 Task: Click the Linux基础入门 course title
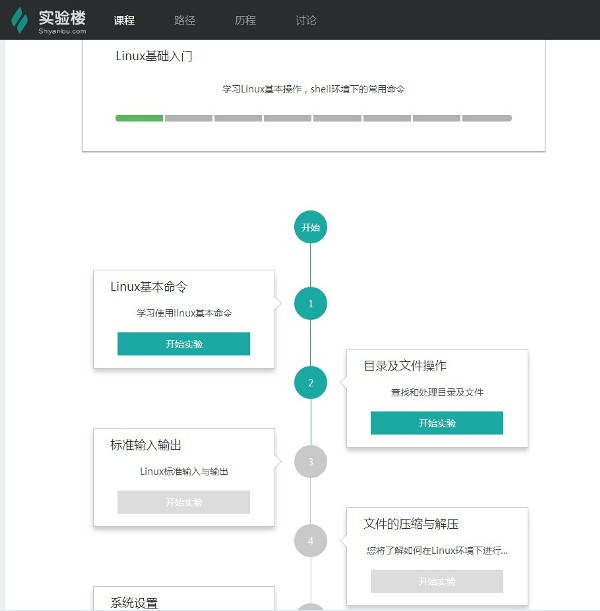[154, 56]
